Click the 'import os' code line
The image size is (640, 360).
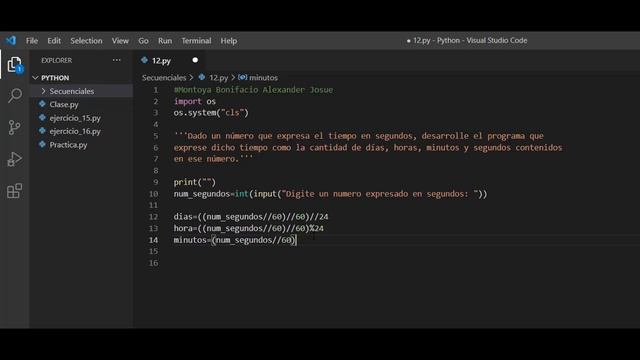[195, 101]
